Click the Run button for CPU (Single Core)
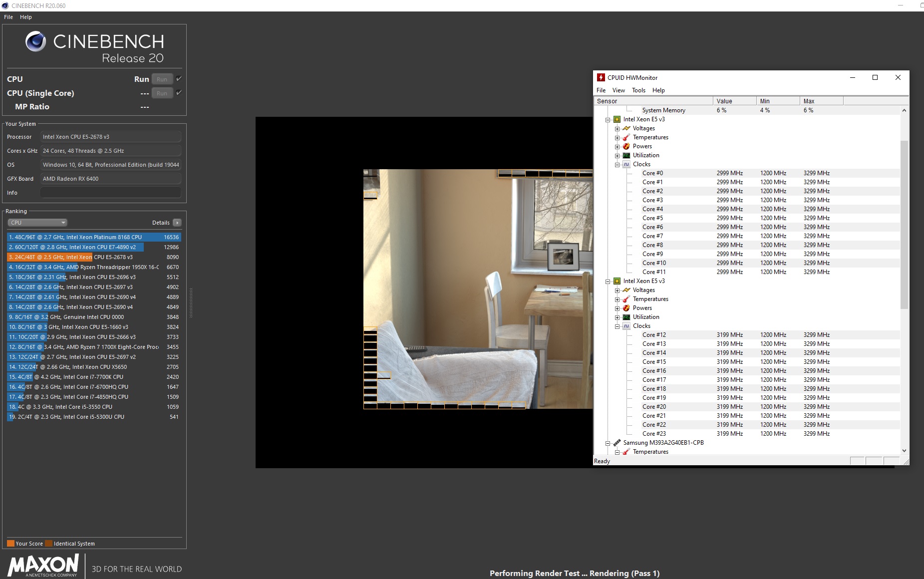Image resolution: width=924 pixels, height=579 pixels. (162, 93)
